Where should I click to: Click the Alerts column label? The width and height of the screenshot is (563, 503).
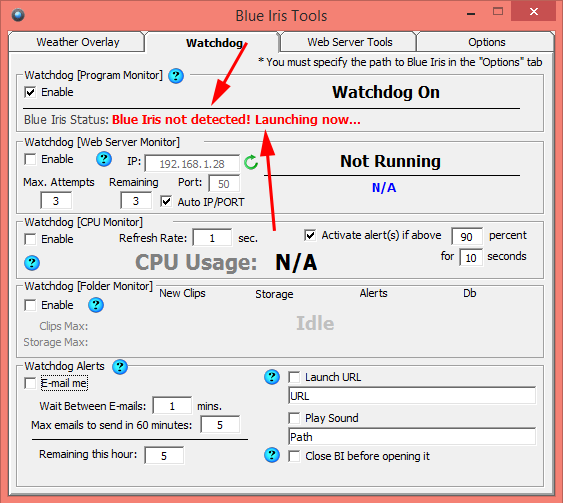click(373, 293)
